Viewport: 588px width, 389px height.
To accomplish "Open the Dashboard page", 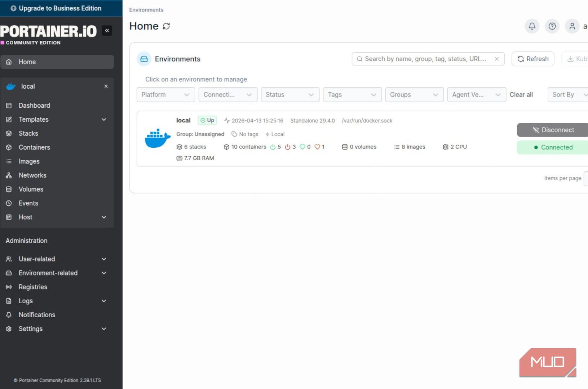I will point(57,106).
